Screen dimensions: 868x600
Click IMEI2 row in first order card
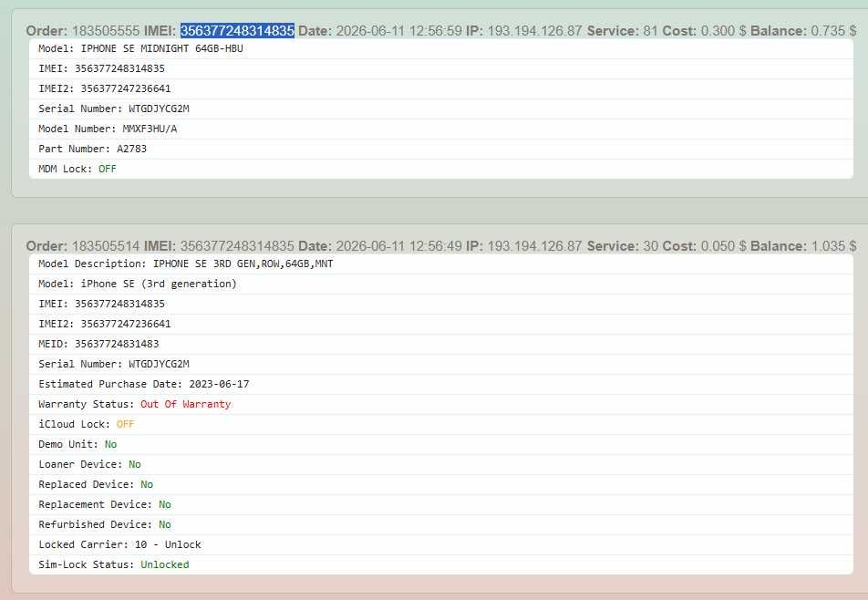(x=440, y=88)
